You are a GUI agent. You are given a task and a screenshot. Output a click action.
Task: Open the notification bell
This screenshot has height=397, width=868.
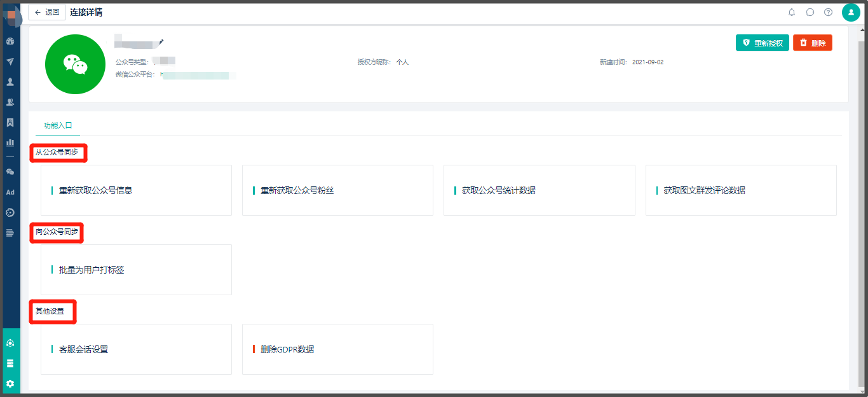[792, 12]
